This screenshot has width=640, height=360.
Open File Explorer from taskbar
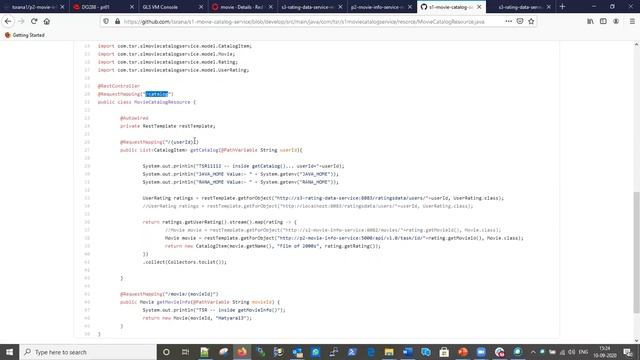pos(389,352)
